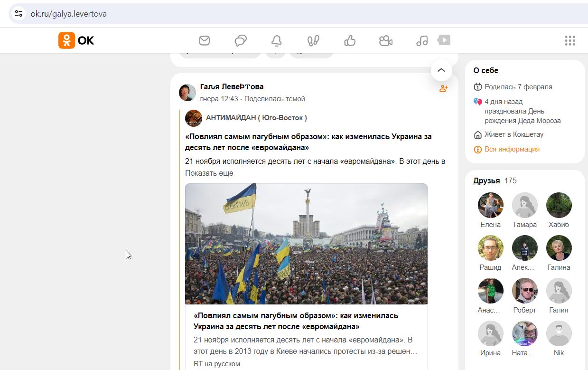
Task: Open the OK logo home link
Action: [x=76, y=40]
